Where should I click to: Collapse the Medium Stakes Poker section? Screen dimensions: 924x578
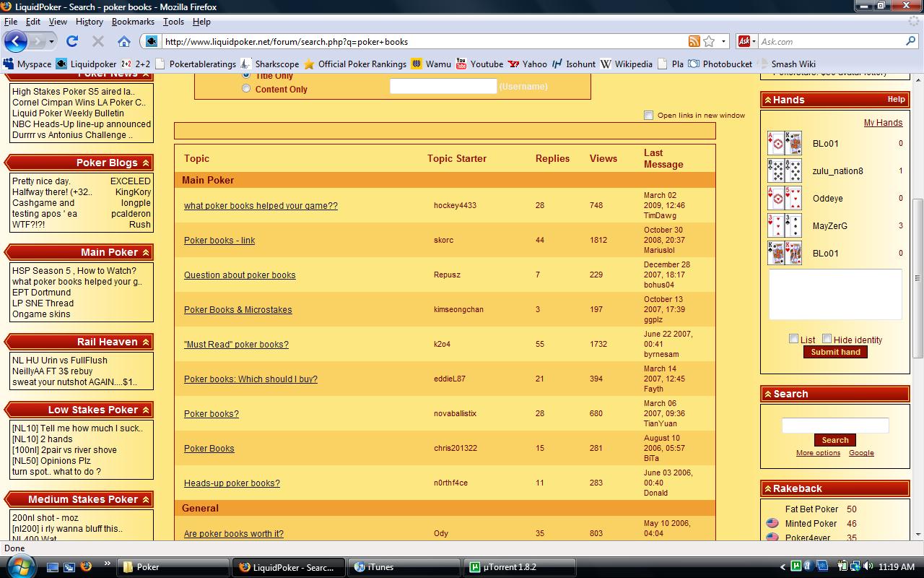pos(146,499)
